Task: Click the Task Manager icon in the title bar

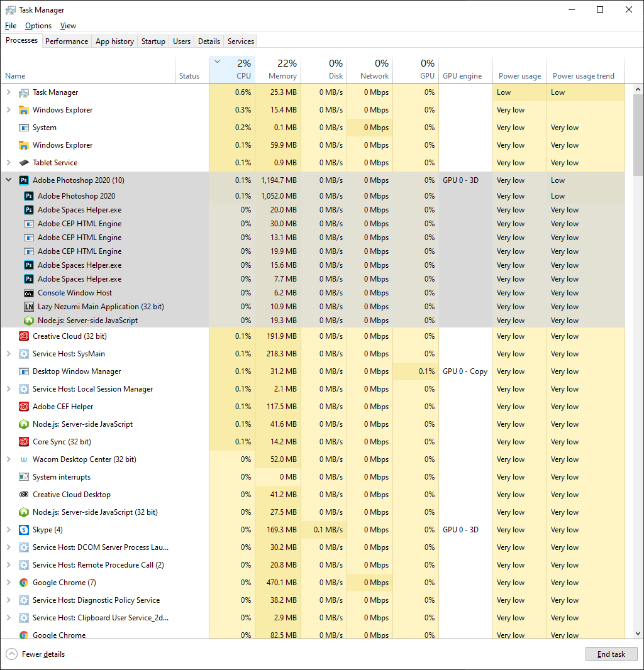Action: 10,9
